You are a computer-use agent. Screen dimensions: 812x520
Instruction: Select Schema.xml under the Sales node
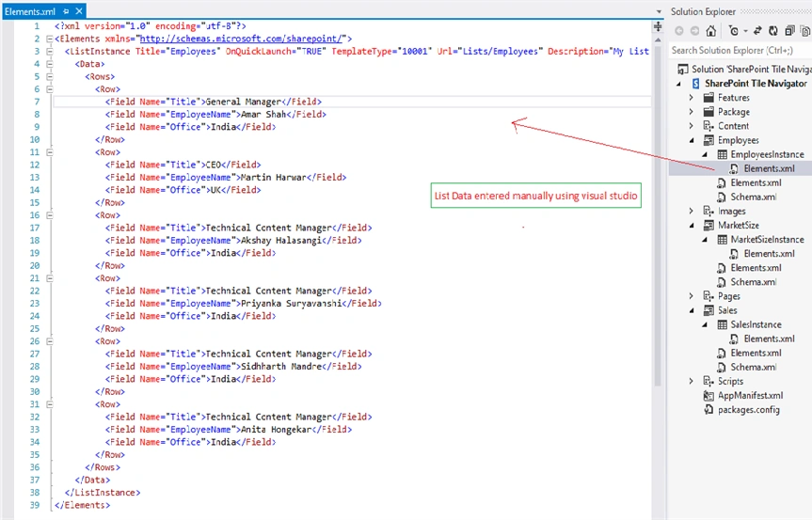tap(754, 368)
